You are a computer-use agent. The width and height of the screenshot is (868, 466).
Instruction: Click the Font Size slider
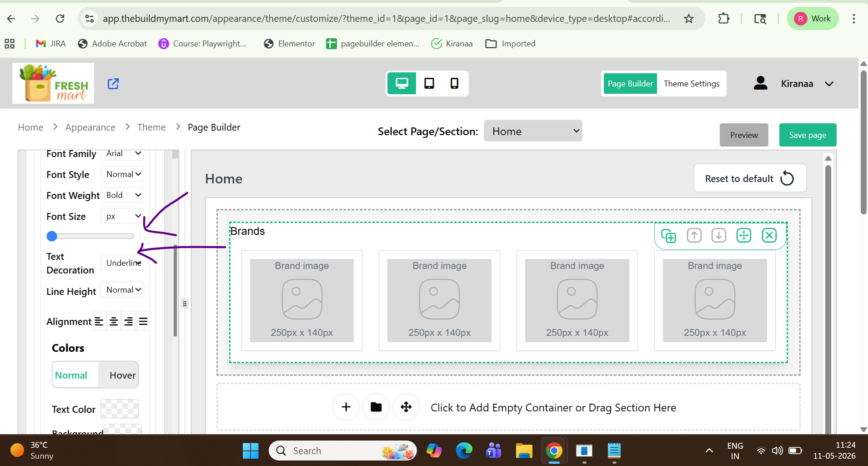tap(90, 236)
